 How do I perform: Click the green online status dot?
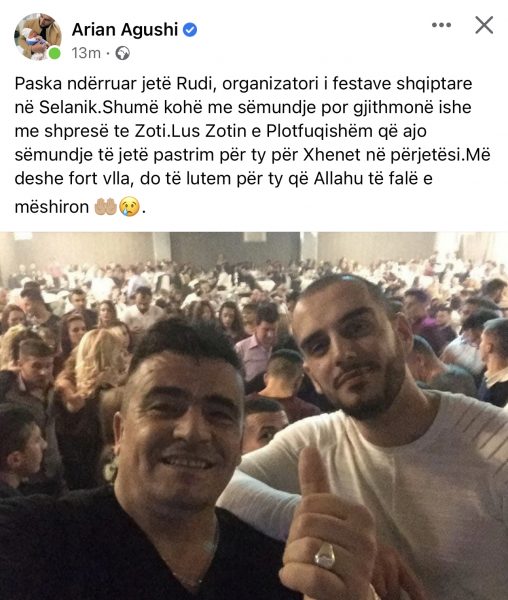[x=54, y=53]
